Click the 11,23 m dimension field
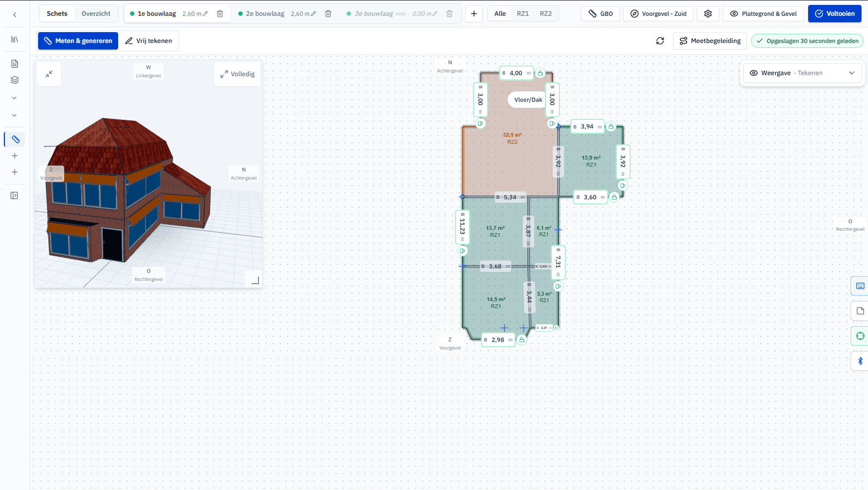The image size is (868, 490). (x=463, y=226)
